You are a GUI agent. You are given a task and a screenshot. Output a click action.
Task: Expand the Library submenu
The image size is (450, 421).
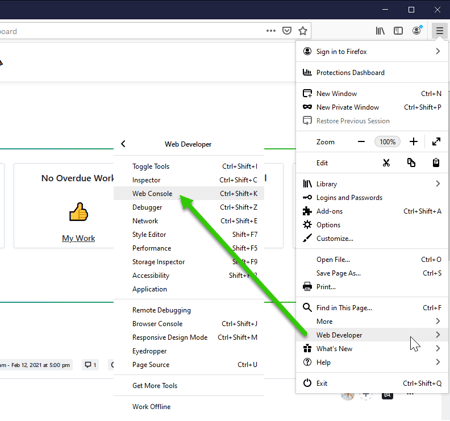[372, 184]
